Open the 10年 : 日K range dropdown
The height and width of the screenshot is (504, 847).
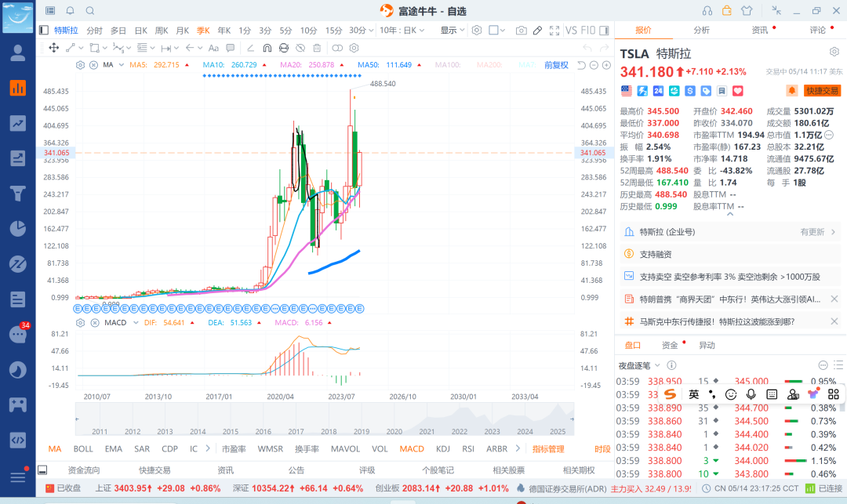[x=402, y=31]
